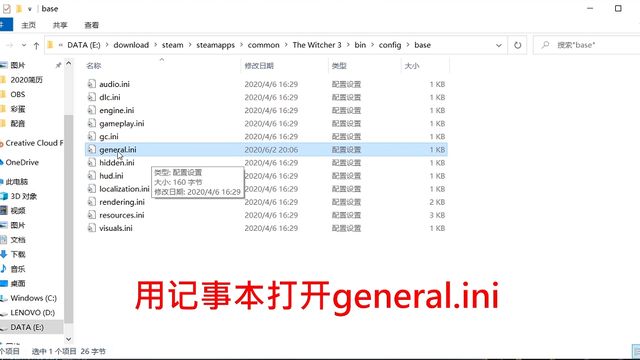The height and width of the screenshot is (360, 640).
Task: Select the hidden.ini file icon
Action: tap(92, 162)
